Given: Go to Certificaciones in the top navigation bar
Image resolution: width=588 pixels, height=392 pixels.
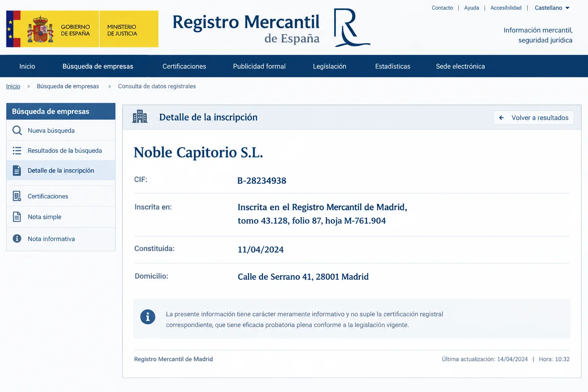Looking at the screenshot, I should click(184, 66).
